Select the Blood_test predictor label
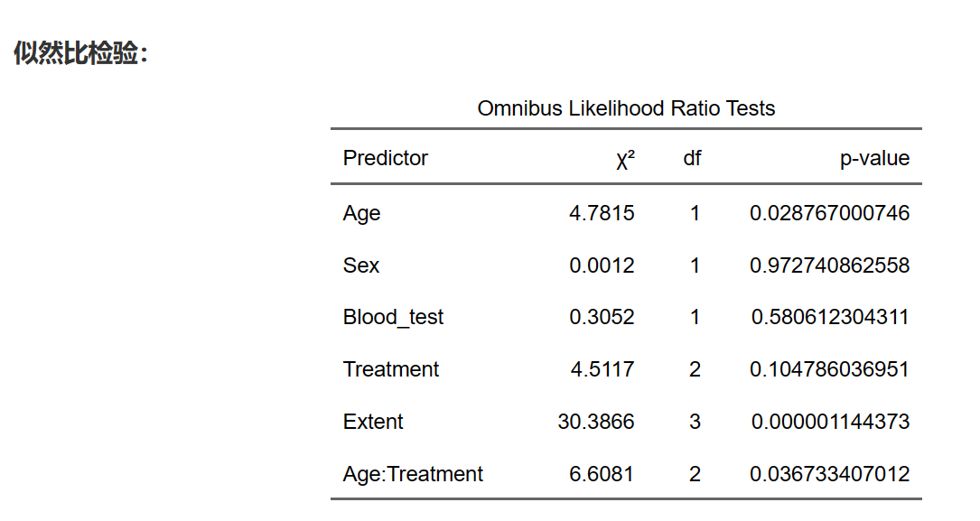Screen dimensions: 980x521 coord(394,318)
